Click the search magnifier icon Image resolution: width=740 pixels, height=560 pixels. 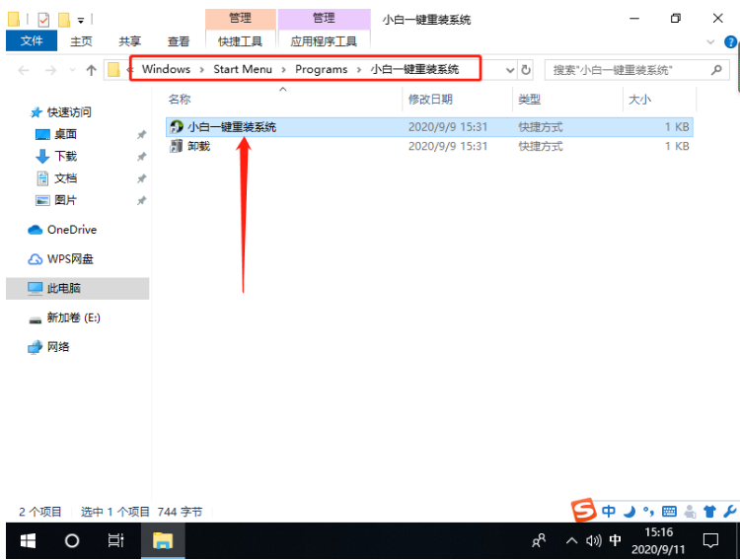click(x=716, y=70)
